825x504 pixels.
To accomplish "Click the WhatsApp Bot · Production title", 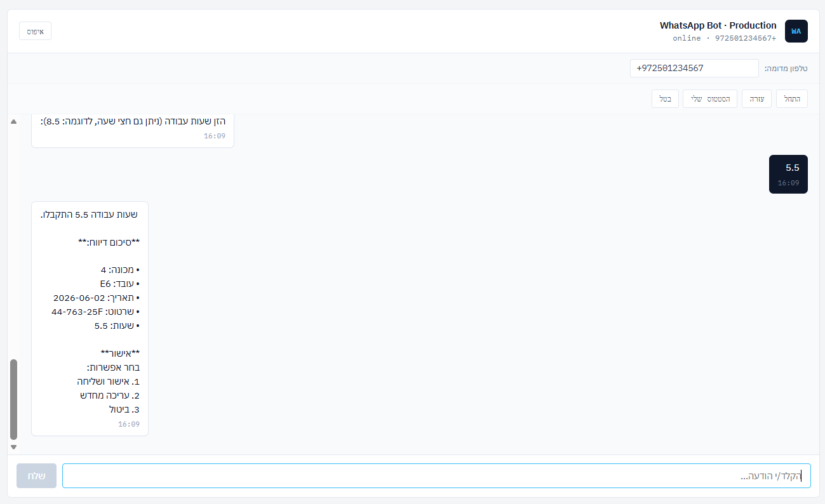I will click(x=718, y=25).
